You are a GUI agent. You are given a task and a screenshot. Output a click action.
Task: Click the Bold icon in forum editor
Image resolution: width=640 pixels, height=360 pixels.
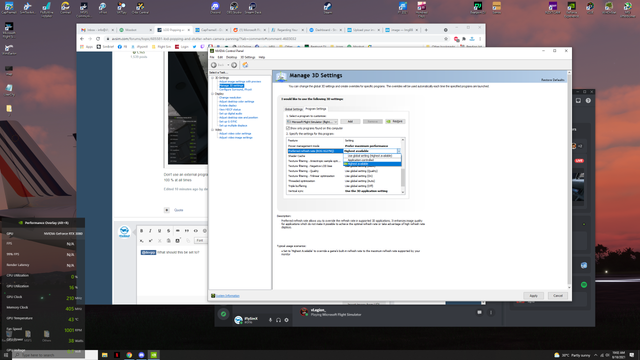point(142,231)
